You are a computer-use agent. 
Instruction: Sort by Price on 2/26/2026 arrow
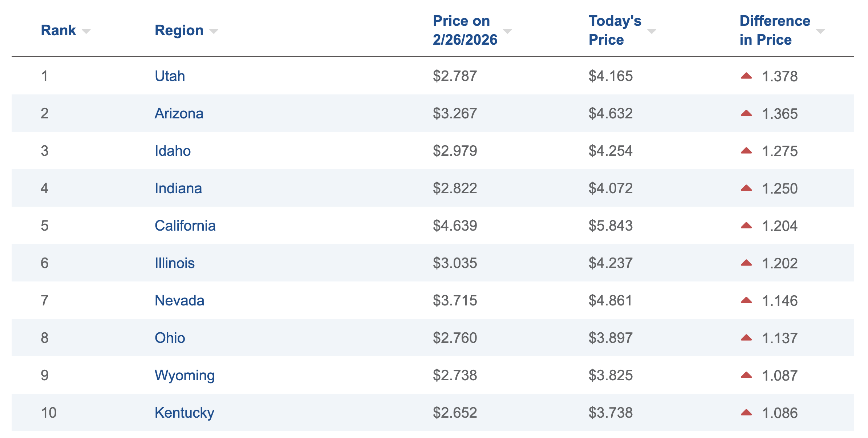pos(507,31)
